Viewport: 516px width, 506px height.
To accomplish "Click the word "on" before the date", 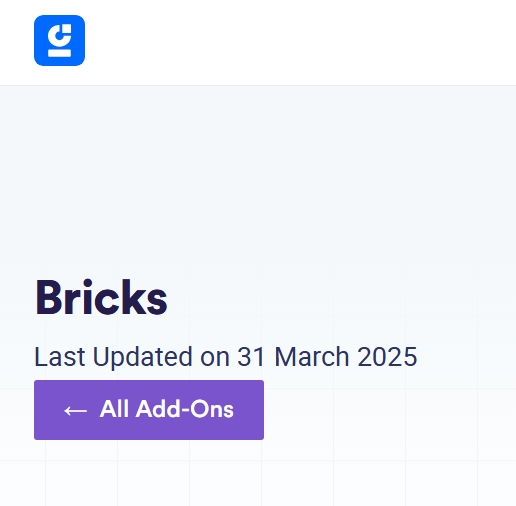I will click(215, 359).
